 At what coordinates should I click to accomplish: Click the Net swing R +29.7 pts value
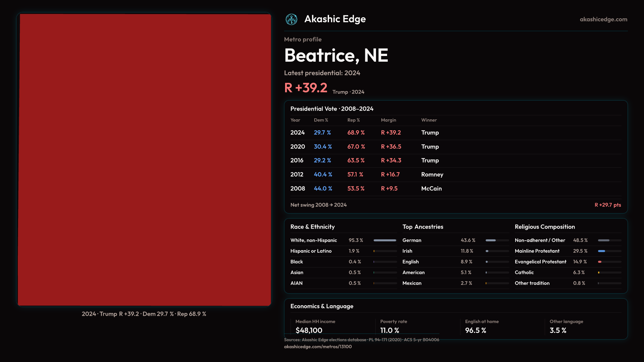point(607,205)
